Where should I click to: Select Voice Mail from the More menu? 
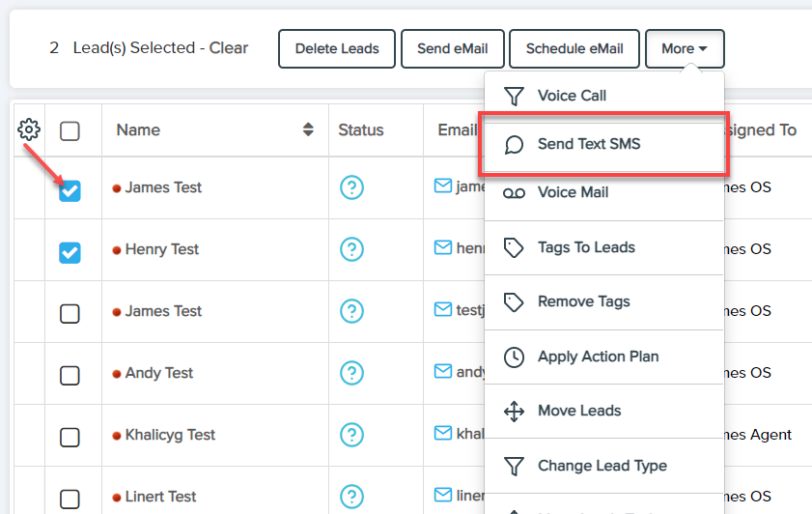573,192
